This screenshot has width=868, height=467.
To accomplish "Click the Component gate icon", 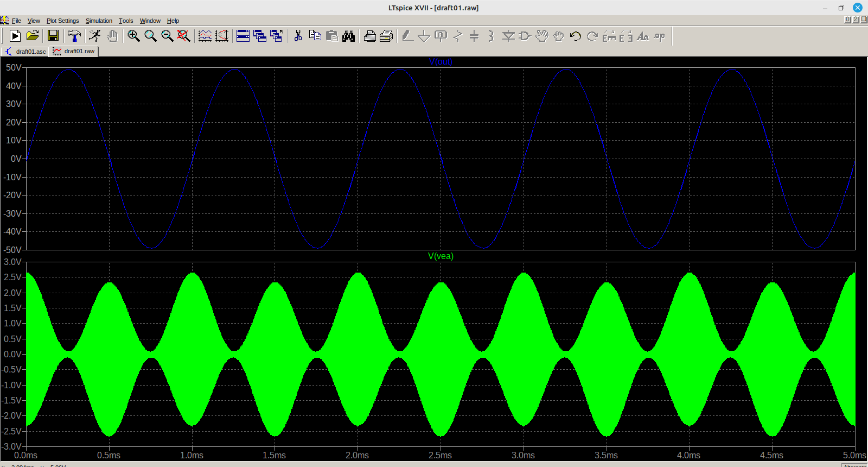I will 525,36.
